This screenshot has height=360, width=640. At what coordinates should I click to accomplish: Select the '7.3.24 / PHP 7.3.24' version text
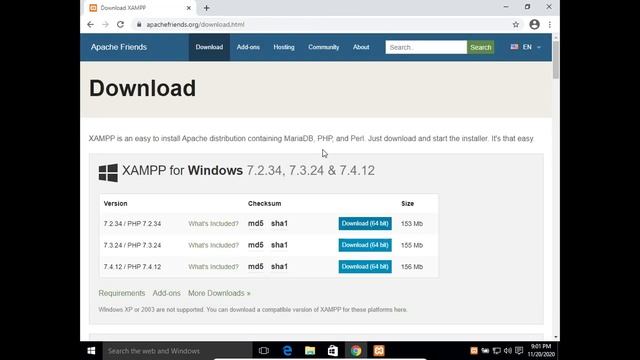(x=132, y=245)
